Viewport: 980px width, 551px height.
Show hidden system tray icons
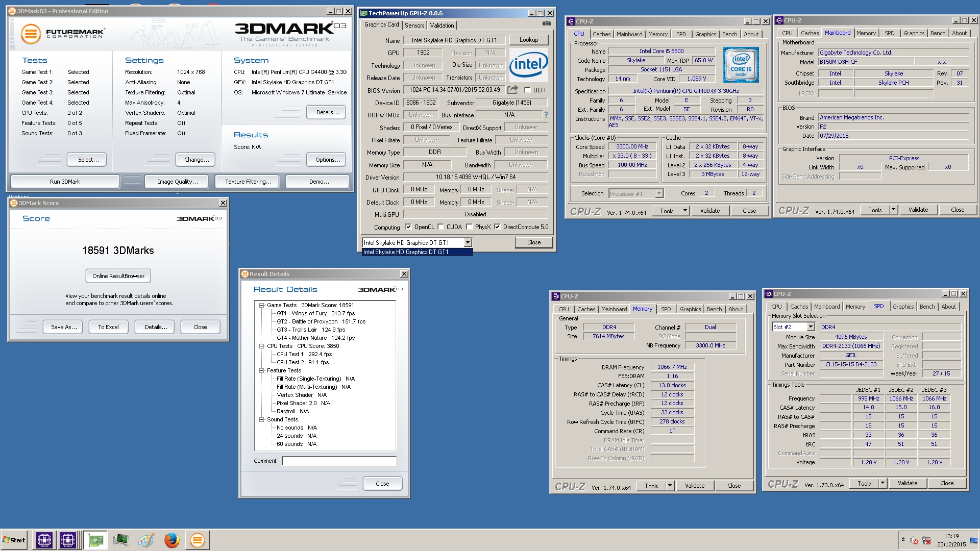(x=903, y=540)
